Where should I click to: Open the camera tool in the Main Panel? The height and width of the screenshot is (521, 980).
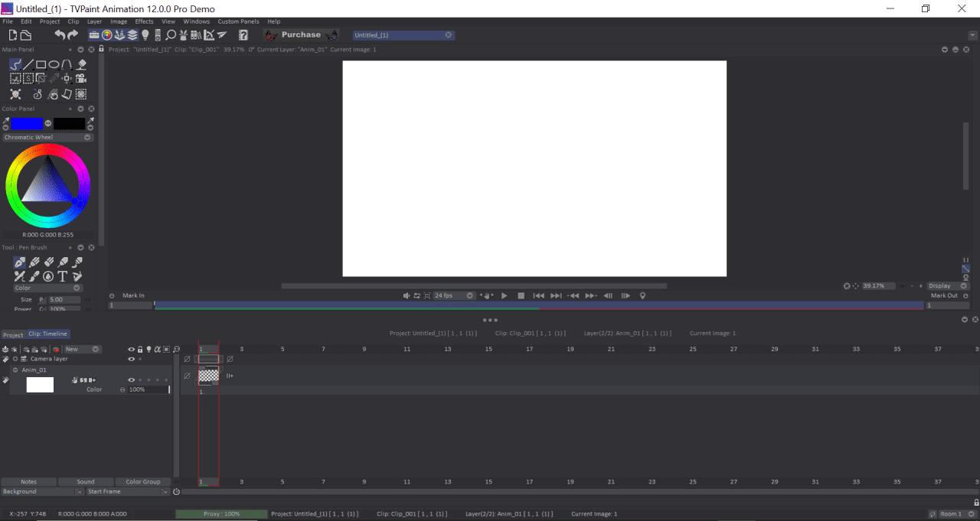pos(80,77)
